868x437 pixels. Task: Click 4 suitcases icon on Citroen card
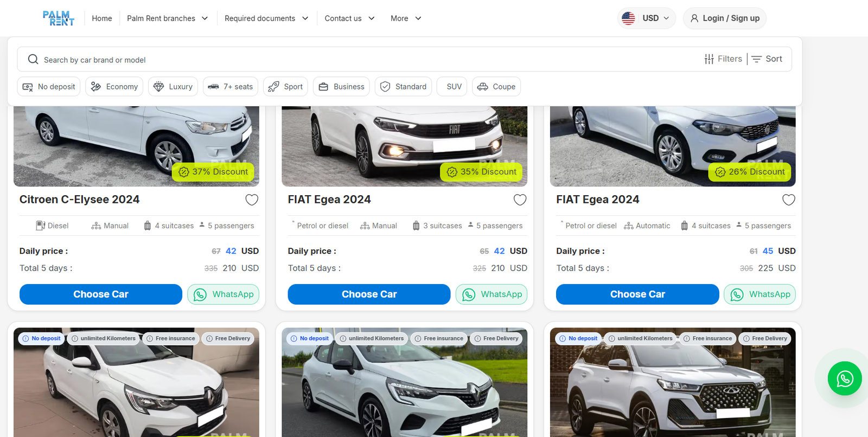point(148,226)
